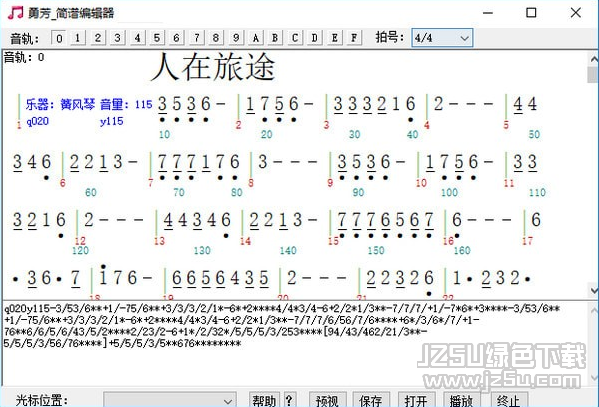Click the score scrollbar down arrow
The image size is (599, 407).
(594, 291)
